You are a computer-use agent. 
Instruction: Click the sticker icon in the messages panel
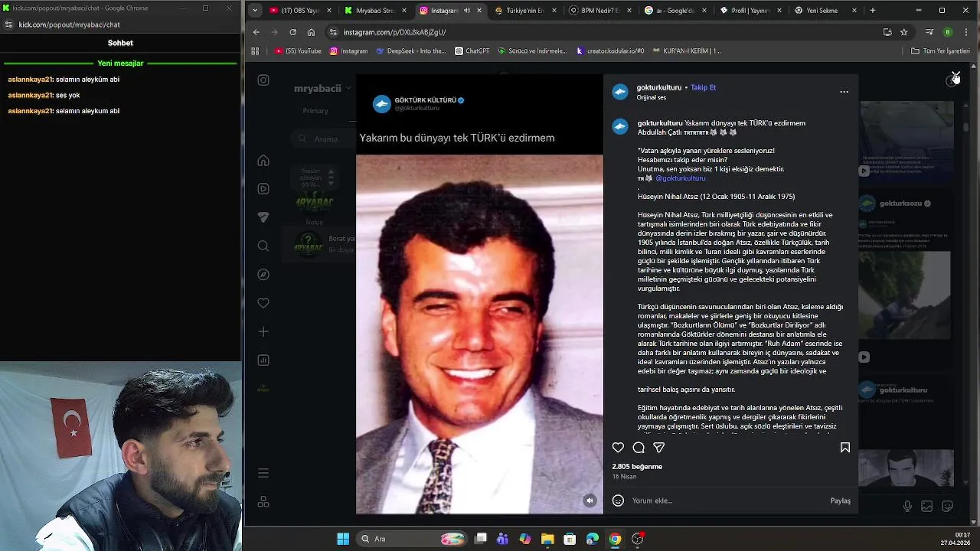947,506
